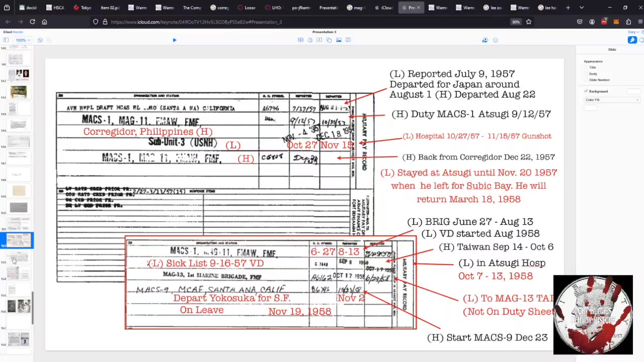Open the Color Fill dropdown
Image resolution: width=644 pixels, height=362 pixels.
[x=612, y=100]
